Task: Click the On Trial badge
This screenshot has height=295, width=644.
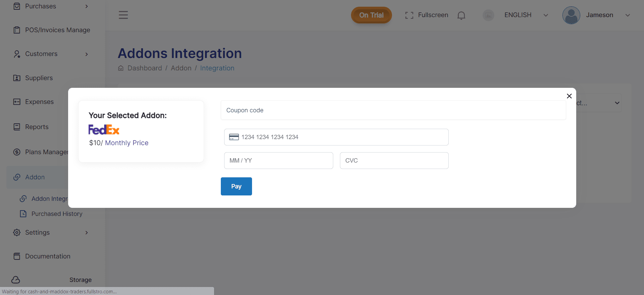Action: click(371, 15)
